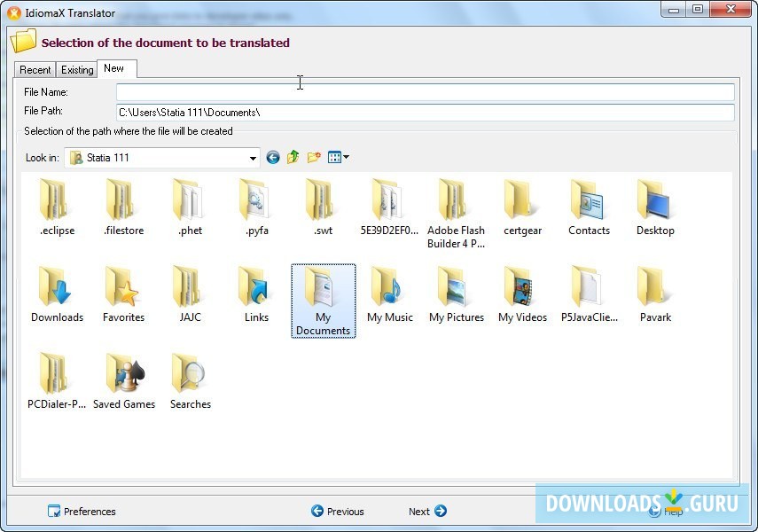The image size is (758, 532).
Task: Proceed with the Next button
Action: point(428,512)
